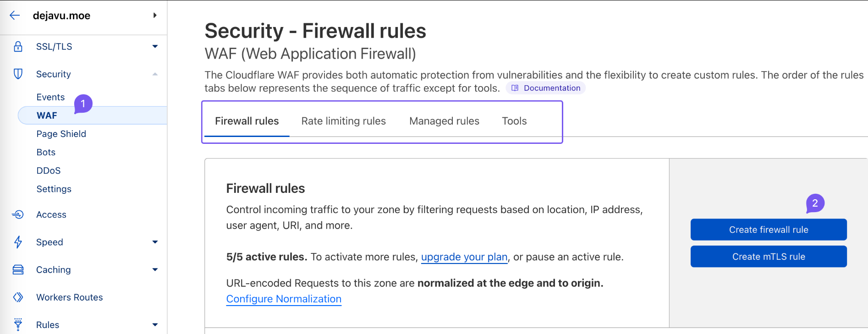
Task: Expand the Caching section arrow
Action: [x=155, y=270]
